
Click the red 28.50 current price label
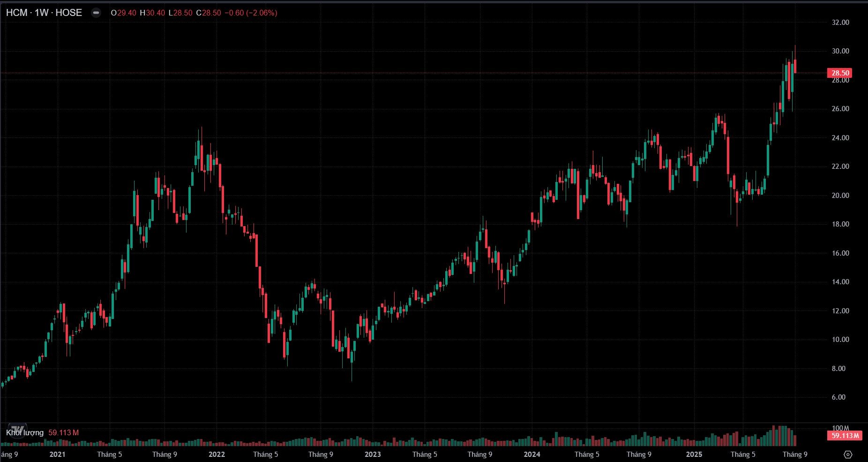tap(840, 73)
